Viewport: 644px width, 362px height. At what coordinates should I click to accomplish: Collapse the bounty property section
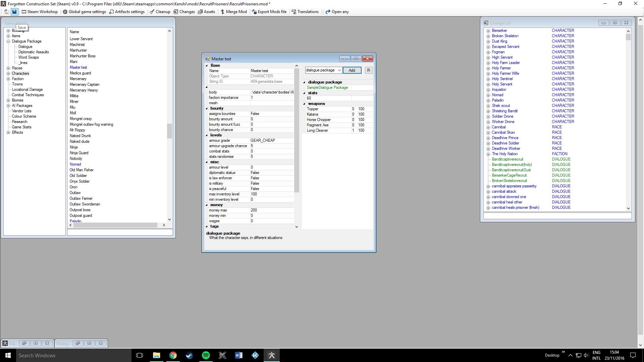[207, 109]
